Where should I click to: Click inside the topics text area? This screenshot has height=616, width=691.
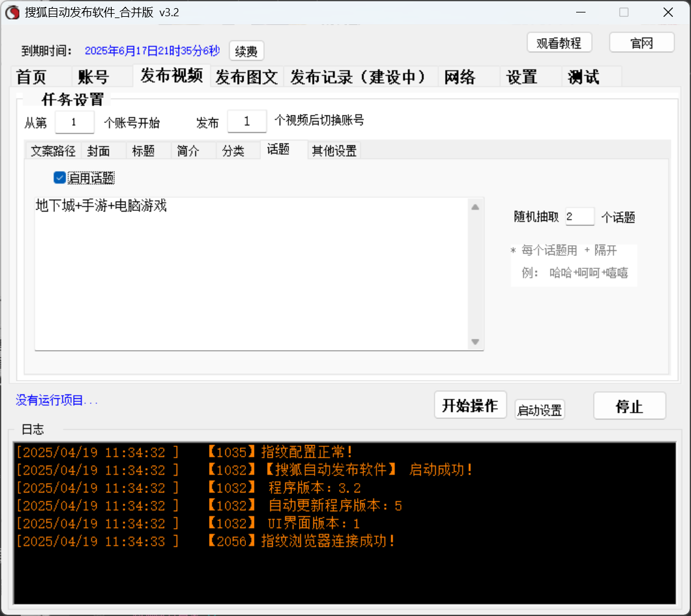coord(251,274)
